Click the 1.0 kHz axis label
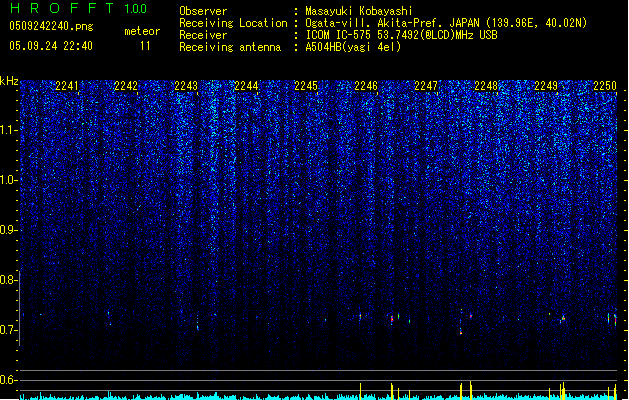The image size is (629, 400). click(9, 180)
